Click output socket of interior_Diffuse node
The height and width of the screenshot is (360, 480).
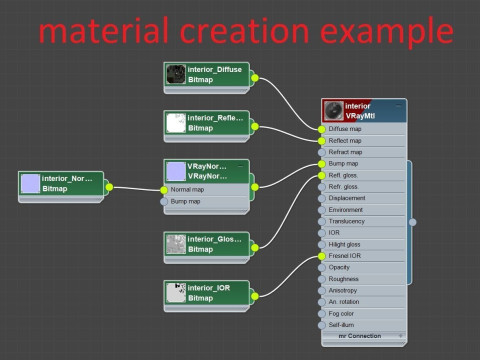255,78
